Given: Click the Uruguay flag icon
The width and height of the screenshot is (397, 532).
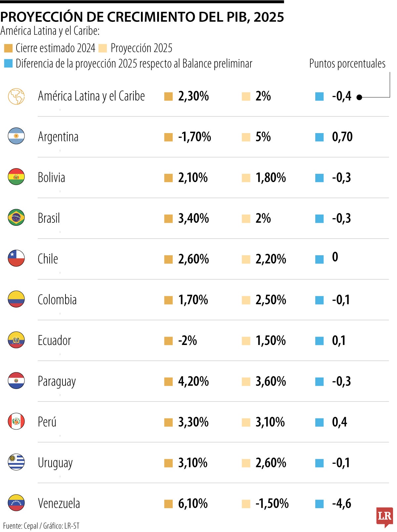Looking at the screenshot, I should 16,462.
